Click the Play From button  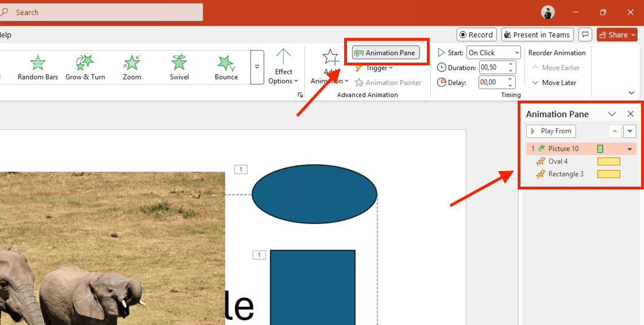coord(551,131)
